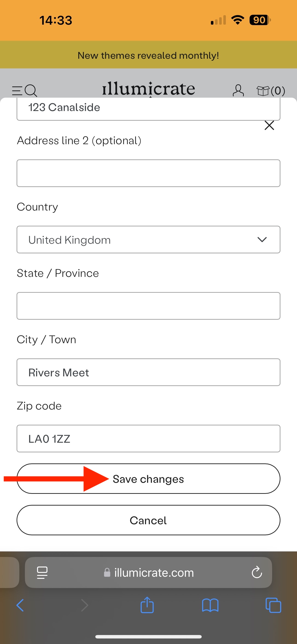Viewport: 297px width, 644px height.
Task: Go back with Safari back arrow
Action: (x=20, y=605)
